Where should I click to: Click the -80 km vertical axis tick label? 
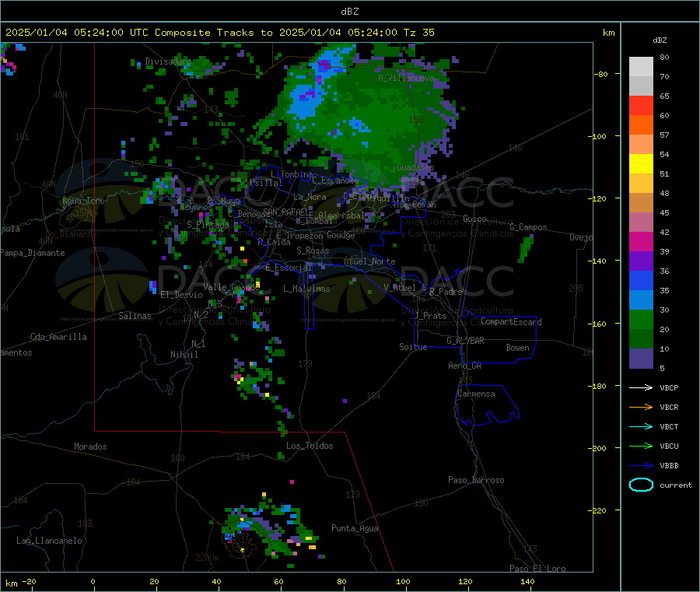[x=601, y=75]
